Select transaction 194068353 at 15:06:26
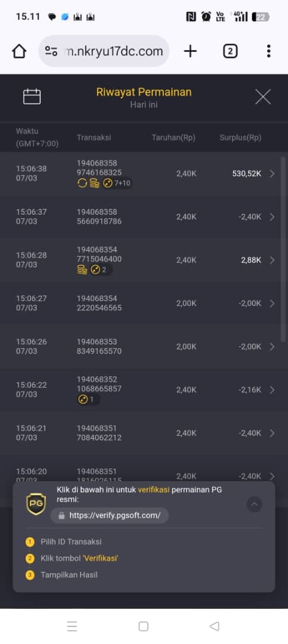Image resolution: width=288 pixels, height=644 pixels. (x=144, y=346)
